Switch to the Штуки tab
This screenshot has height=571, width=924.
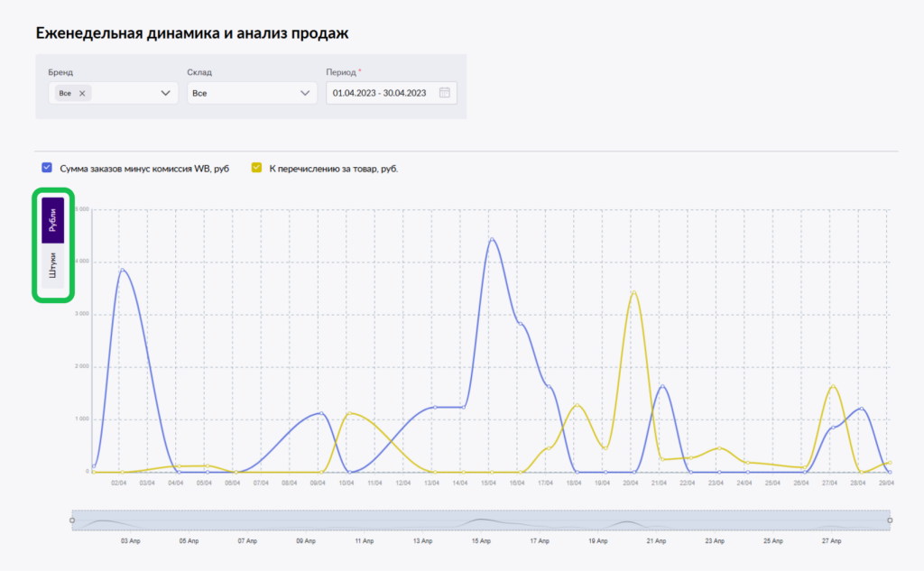tap(53, 269)
